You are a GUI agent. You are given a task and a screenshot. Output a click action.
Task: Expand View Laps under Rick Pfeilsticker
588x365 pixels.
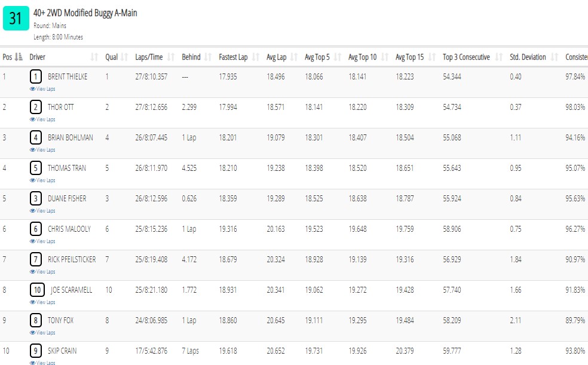click(x=42, y=271)
